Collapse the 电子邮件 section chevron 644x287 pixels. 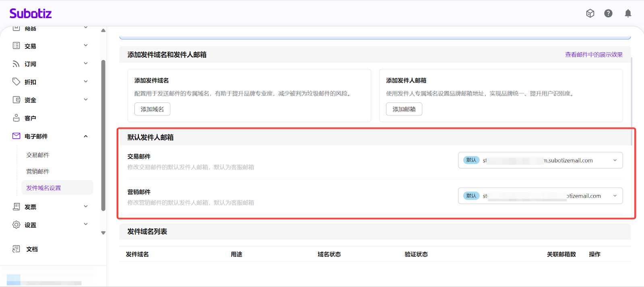pos(86,136)
